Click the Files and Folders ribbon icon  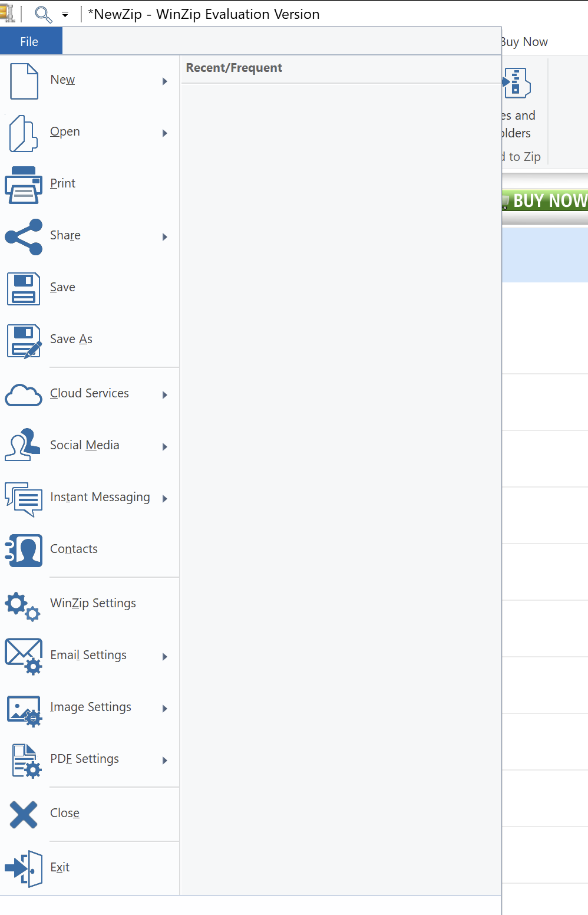[x=517, y=83]
